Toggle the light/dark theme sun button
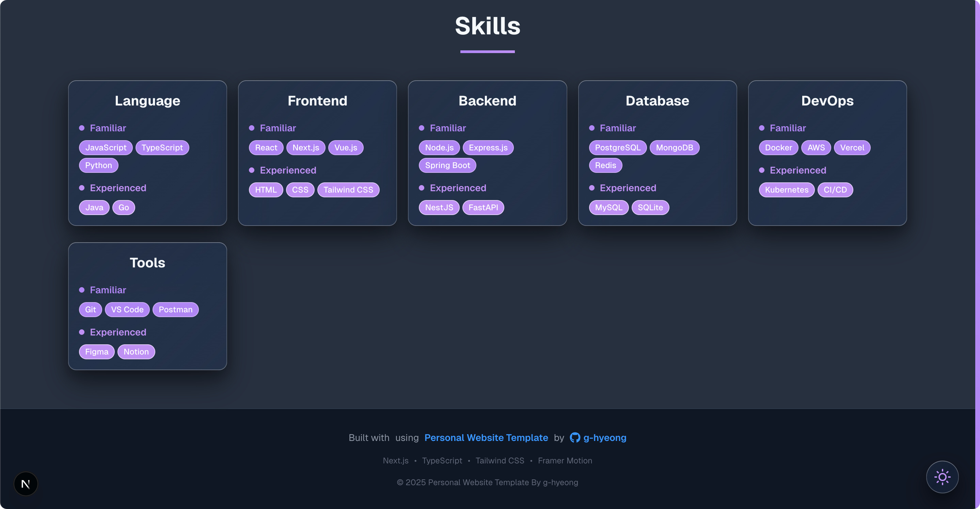The height and width of the screenshot is (509, 980). [x=942, y=477]
